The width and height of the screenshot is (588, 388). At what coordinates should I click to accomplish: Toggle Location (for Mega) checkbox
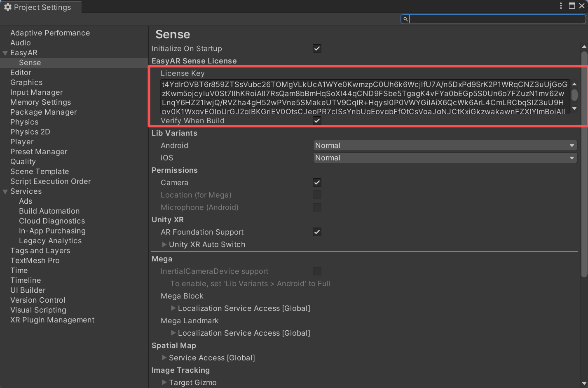[x=317, y=195]
